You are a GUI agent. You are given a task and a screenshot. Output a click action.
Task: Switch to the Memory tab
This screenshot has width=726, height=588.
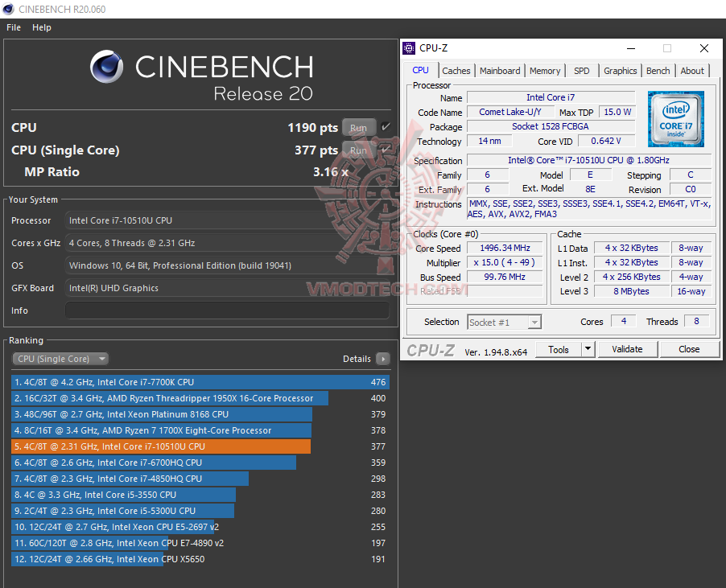(x=545, y=71)
